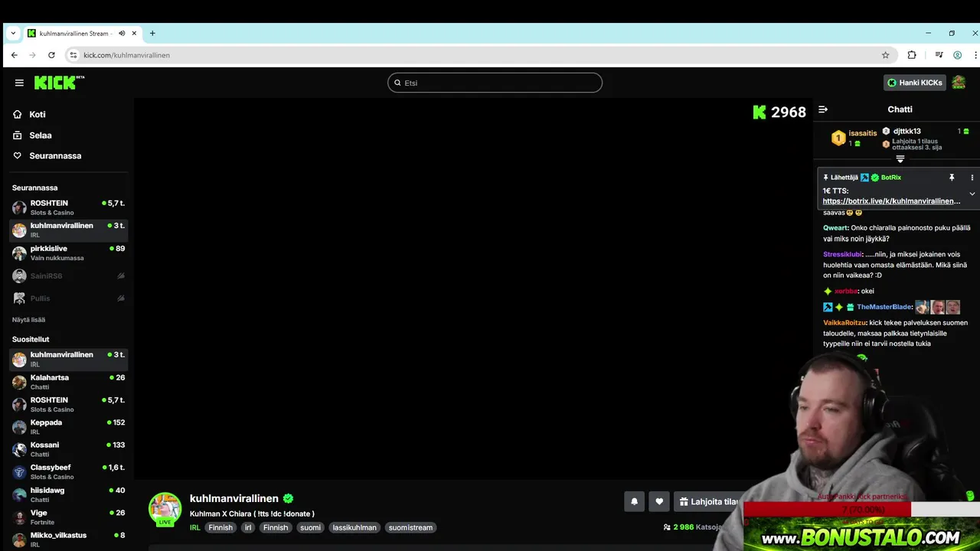Select the lassikuhlman tag

coord(354,527)
